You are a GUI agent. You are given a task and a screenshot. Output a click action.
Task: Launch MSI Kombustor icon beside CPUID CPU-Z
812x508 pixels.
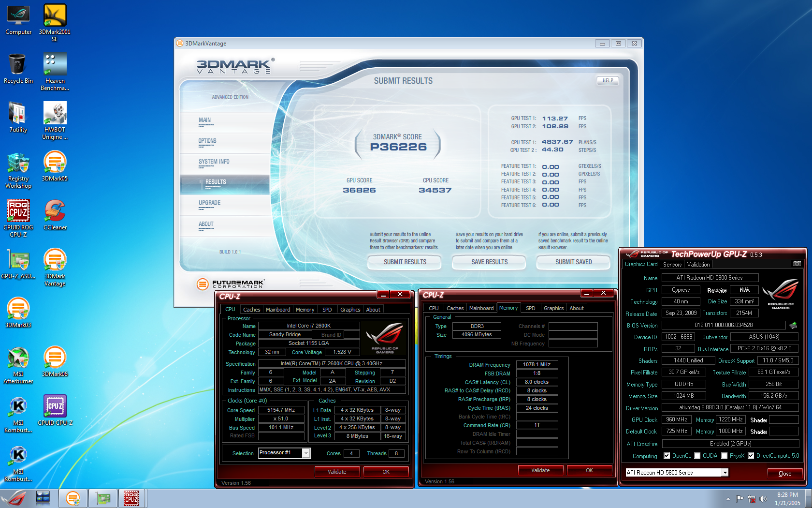pyautogui.click(x=18, y=415)
